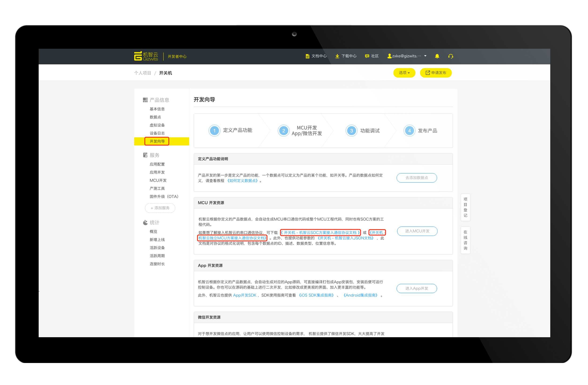Click the document center icon
The height and width of the screenshot is (385, 588).
click(x=307, y=56)
